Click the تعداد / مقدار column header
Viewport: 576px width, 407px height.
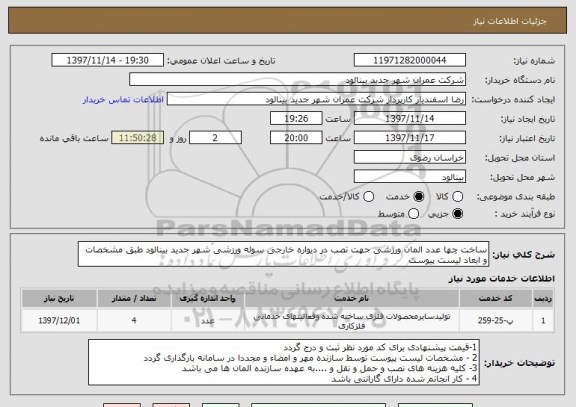click(134, 298)
